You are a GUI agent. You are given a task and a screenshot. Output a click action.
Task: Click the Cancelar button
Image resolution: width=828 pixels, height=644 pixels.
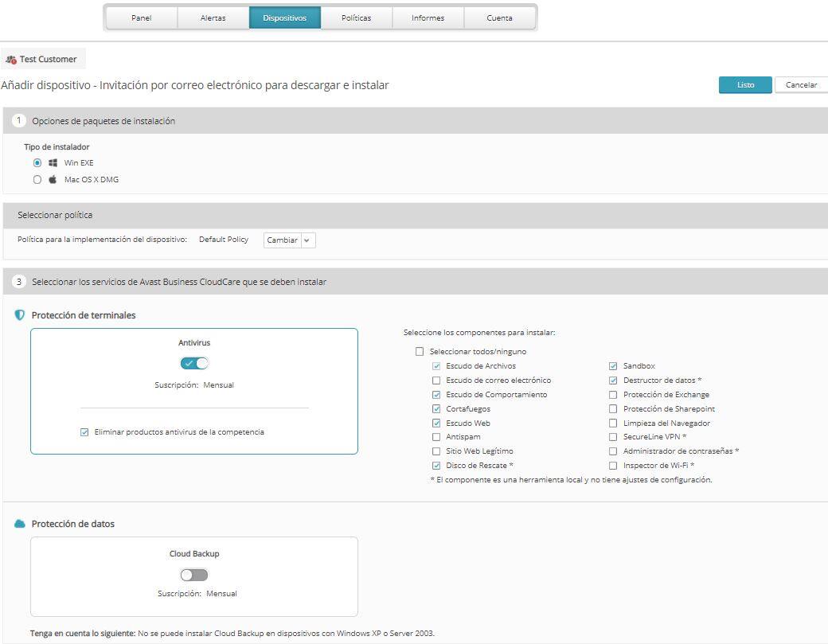(x=801, y=85)
